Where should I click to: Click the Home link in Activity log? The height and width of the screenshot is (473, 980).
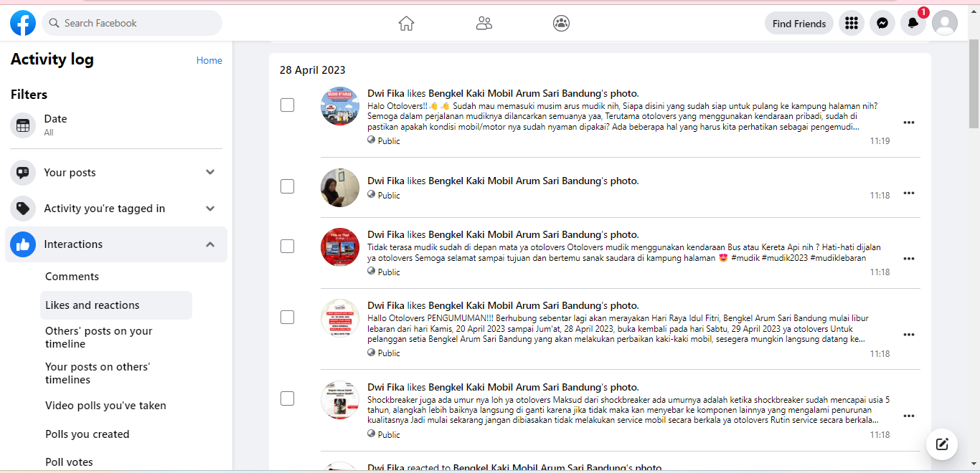[x=209, y=61]
